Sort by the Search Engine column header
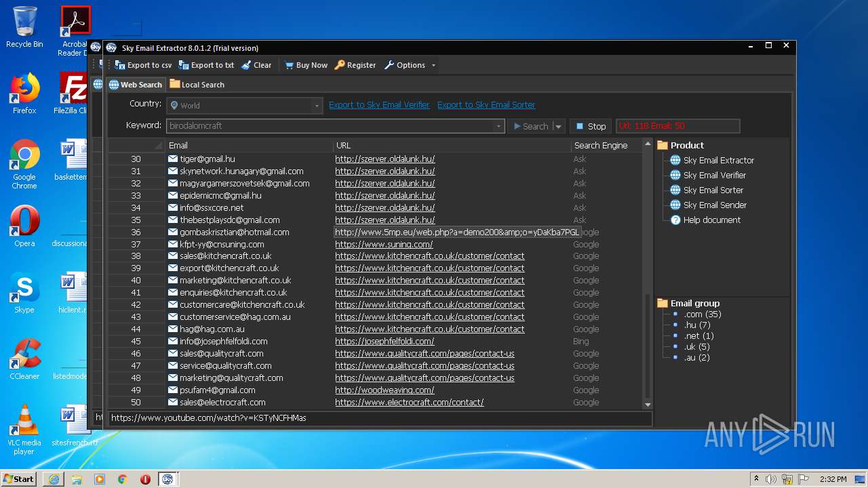Image resolution: width=868 pixels, height=488 pixels. coord(601,146)
